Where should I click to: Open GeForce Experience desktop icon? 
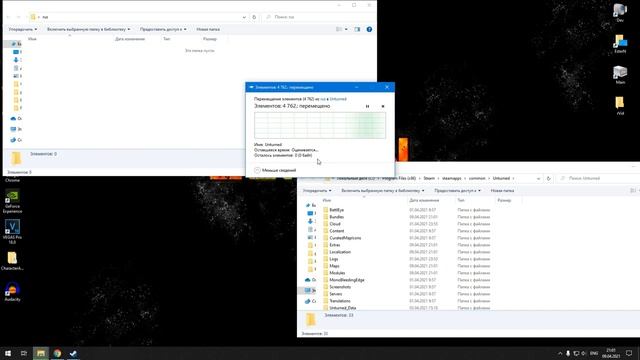pos(12,202)
